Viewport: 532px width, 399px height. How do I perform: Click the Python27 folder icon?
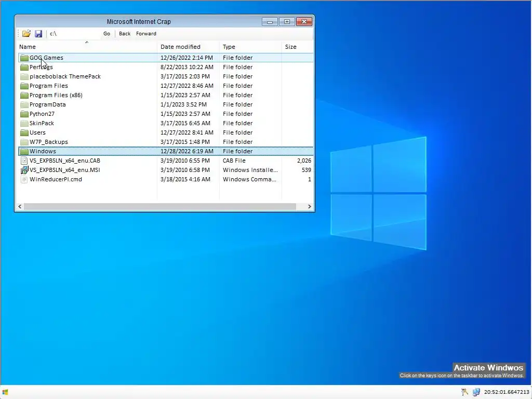[24, 114]
